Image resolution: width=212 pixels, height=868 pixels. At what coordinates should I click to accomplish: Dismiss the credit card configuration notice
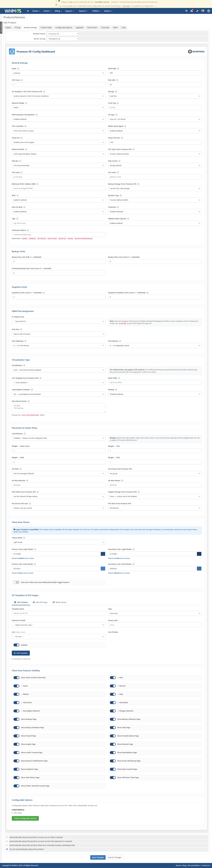pos(156,6)
